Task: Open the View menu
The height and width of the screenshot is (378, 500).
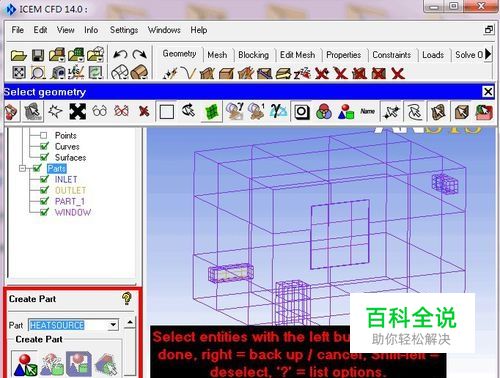Action: [x=65, y=30]
